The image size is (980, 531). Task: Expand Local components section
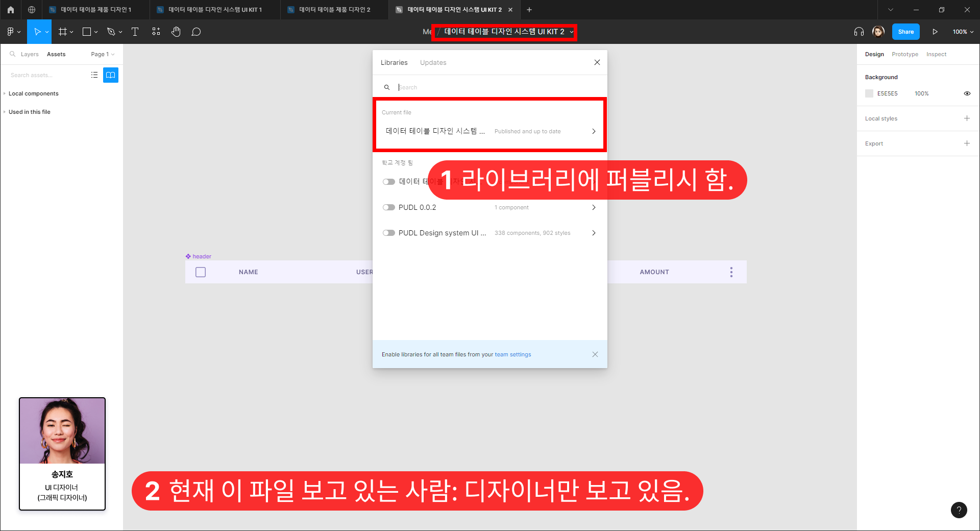pos(33,93)
